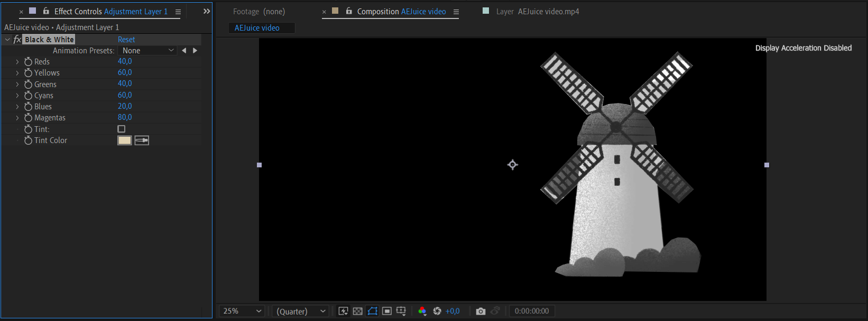Switch to the Footage (none) tab
Screen dimensions: 868x321
coord(259,12)
